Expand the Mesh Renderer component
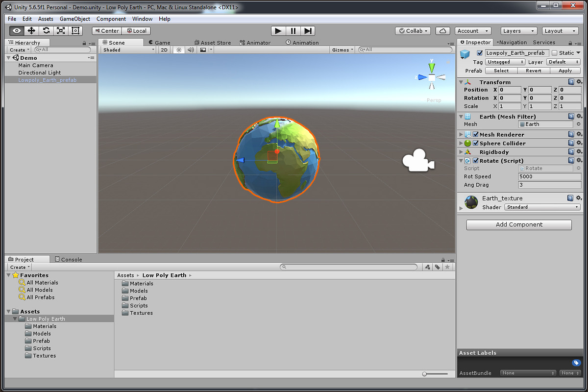Viewport: 588px width, 392px height. [461, 134]
